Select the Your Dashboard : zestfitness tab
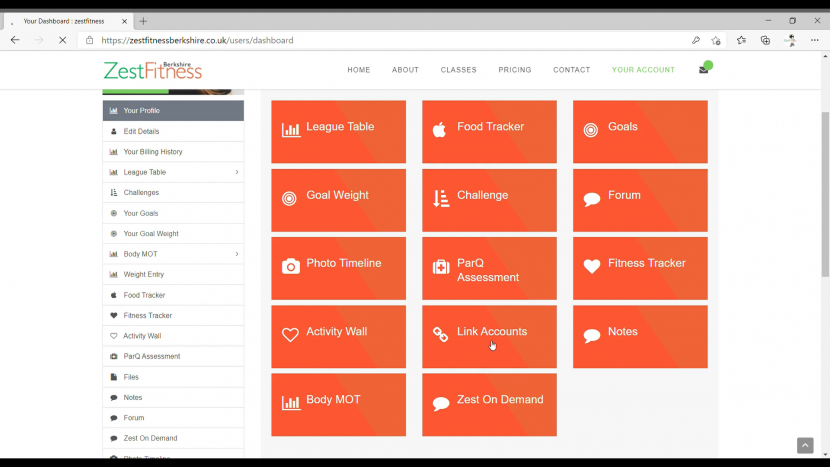Screen dimensions: 830x467 pos(68,21)
